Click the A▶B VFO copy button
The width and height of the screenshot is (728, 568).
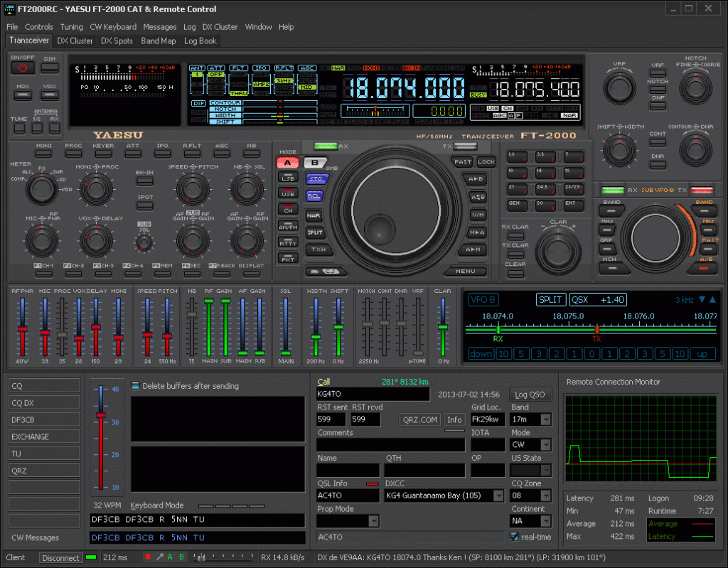[x=478, y=179]
